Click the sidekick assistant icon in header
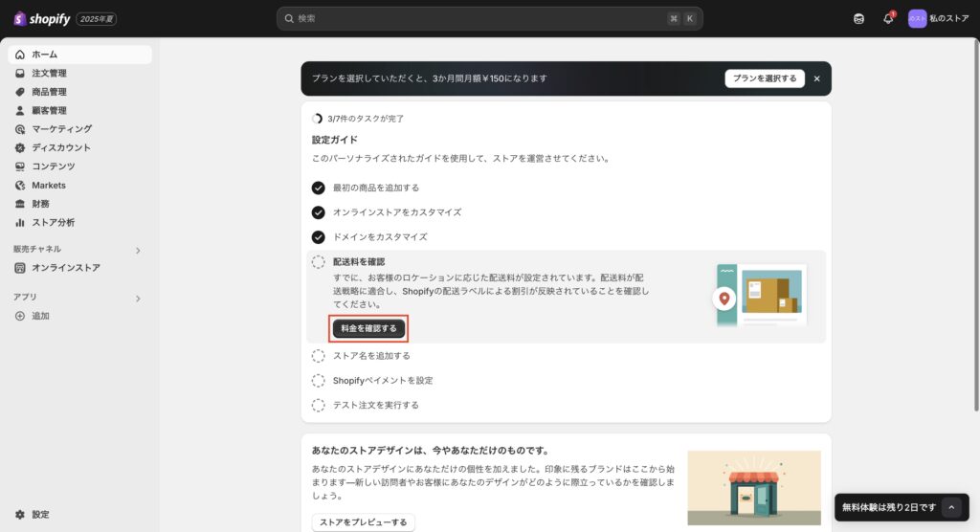Viewport: 980px width, 532px height. (x=858, y=18)
